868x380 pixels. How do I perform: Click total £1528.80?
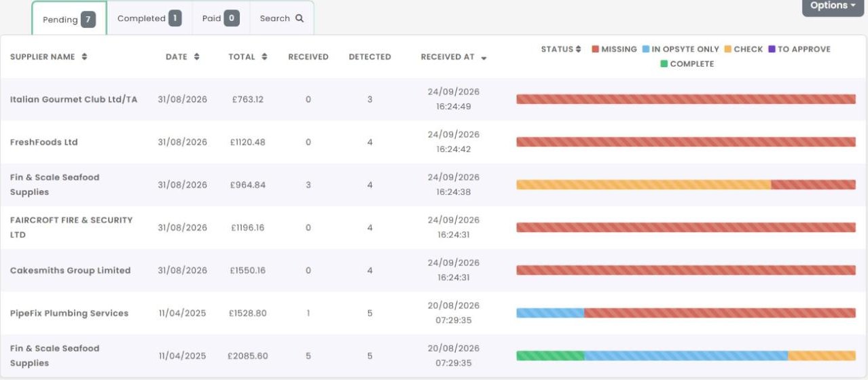(247, 313)
